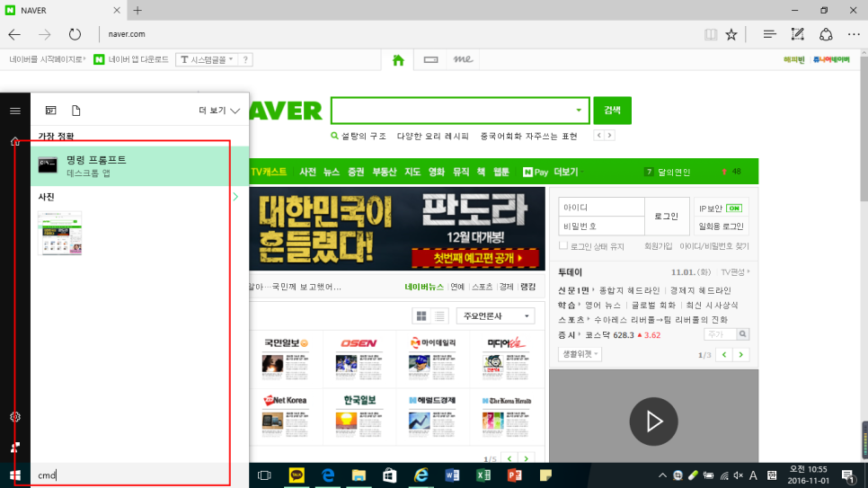
Task: Open the 뉴스 menu item
Action: pos(331,172)
